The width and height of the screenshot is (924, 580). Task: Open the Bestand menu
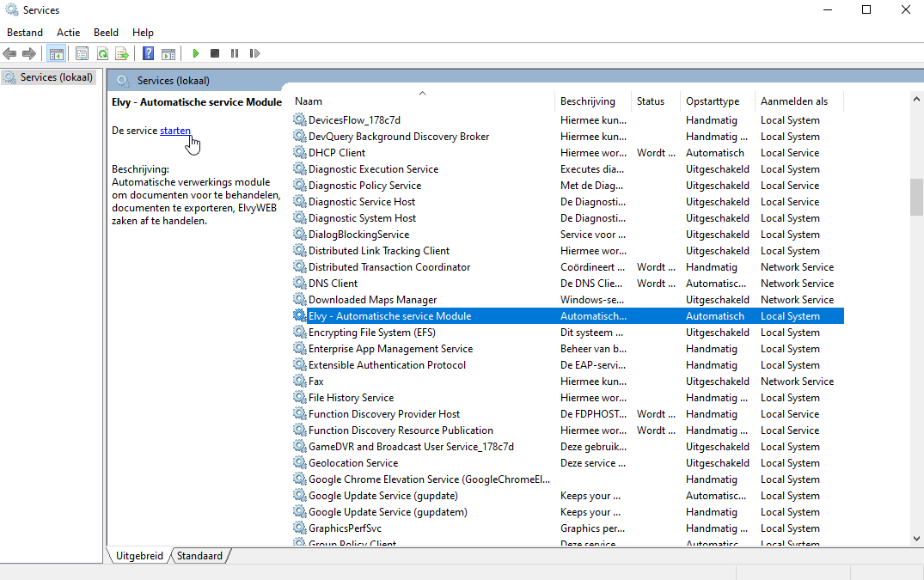[25, 33]
